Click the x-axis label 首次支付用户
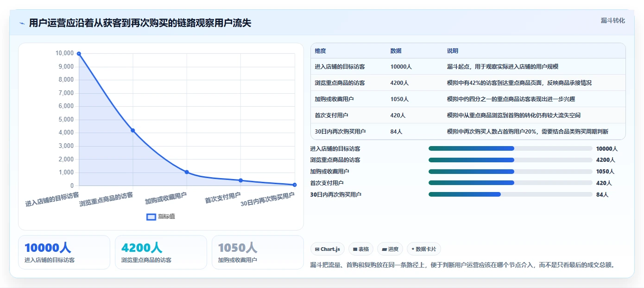This screenshot has width=644, height=288. click(223, 198)
